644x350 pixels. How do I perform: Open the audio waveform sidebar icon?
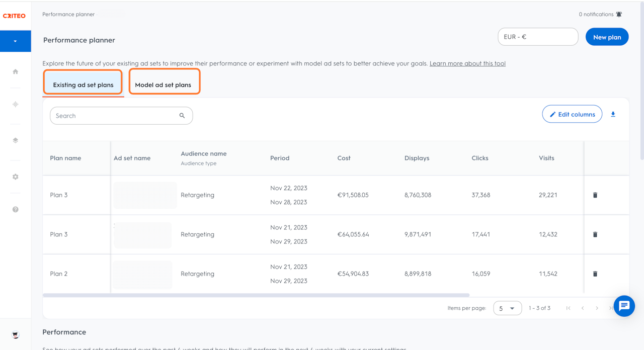tap(16, 104)
